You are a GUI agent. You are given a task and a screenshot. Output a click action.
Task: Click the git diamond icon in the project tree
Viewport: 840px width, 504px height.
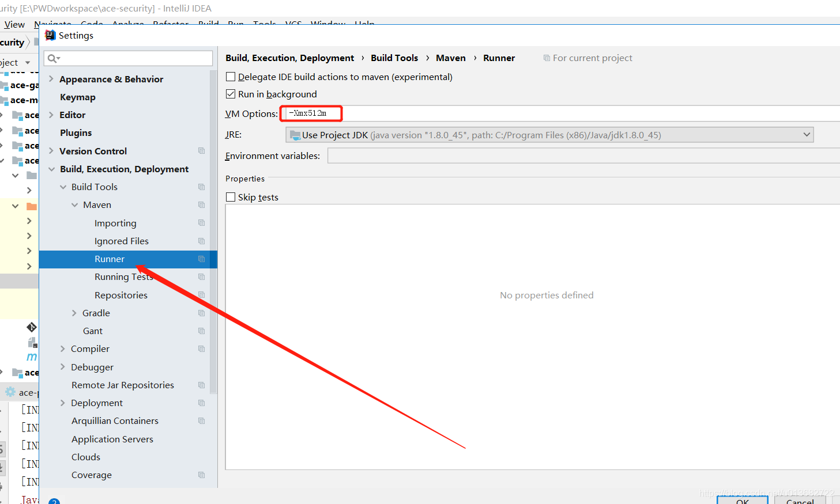click(x=32, y=327)
